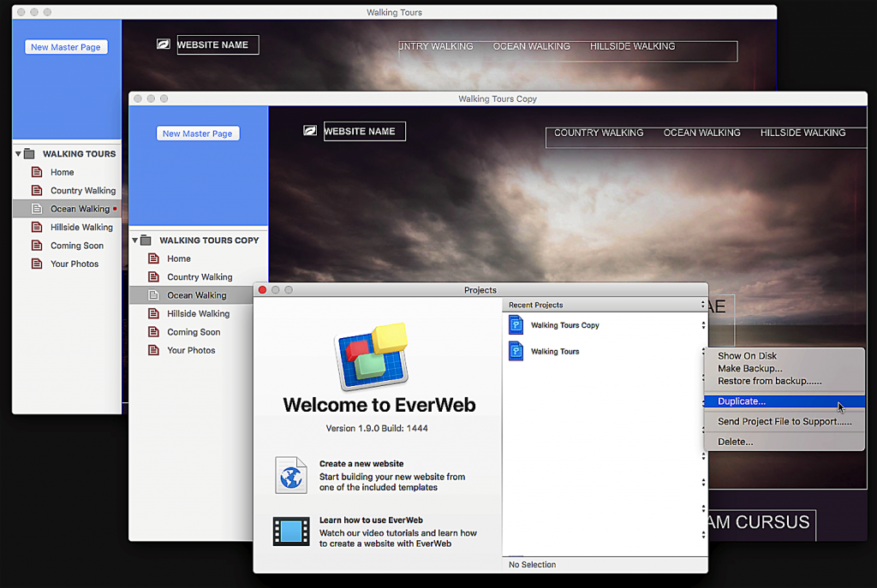
Task: Choose Show On Disk from context menu
Action: coord(747,356)
